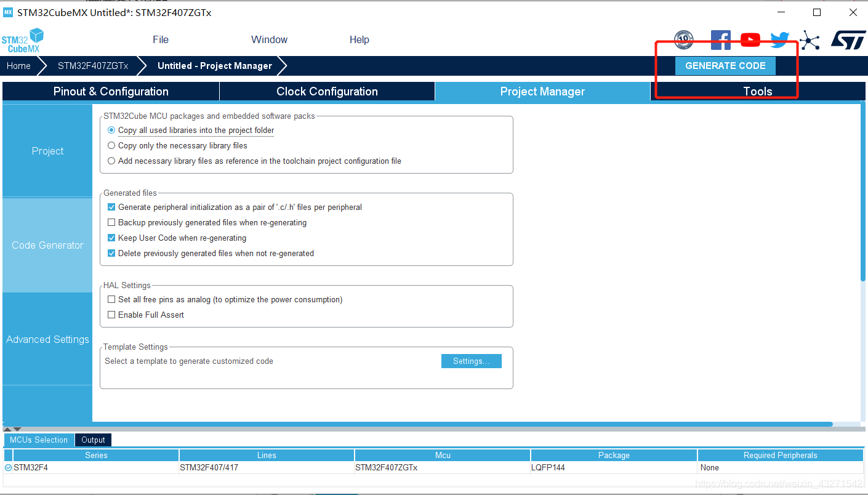868x495 pixels.
Task: Open the Tools tab
Action: [x=757, y=92]
